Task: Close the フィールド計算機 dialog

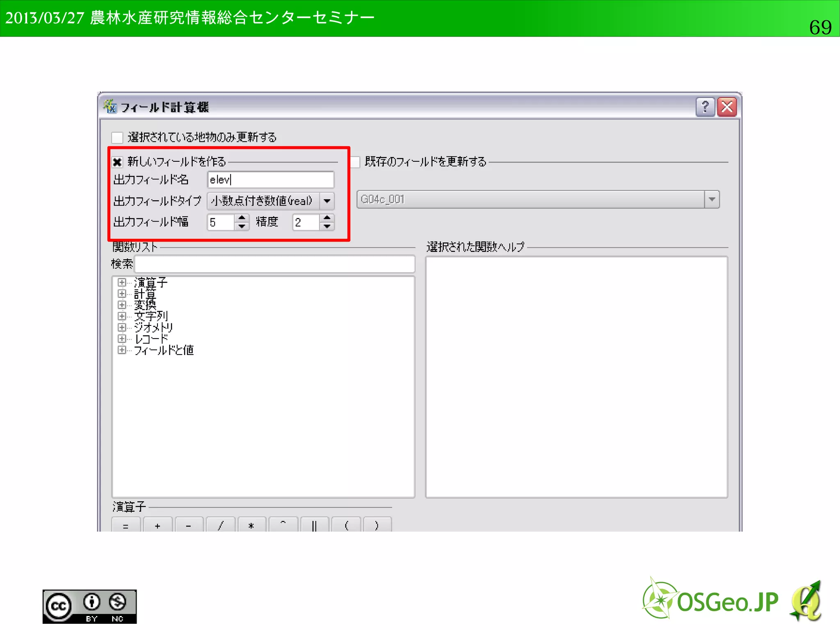Action: click(727, 107)
